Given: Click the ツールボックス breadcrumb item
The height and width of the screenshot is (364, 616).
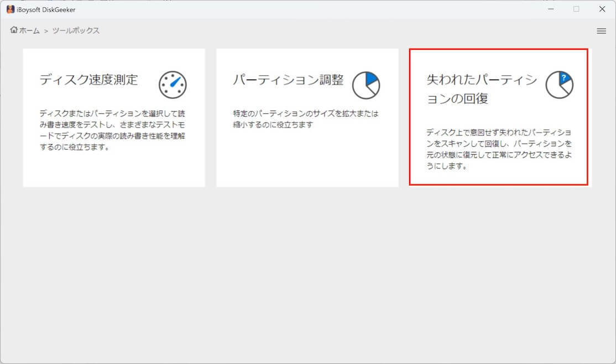Looking at the screenshot, I should click(x=76, y=30).
